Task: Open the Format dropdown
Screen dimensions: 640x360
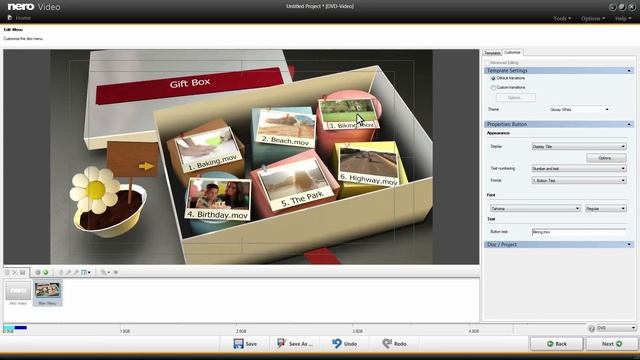Action: coord(579,180)
